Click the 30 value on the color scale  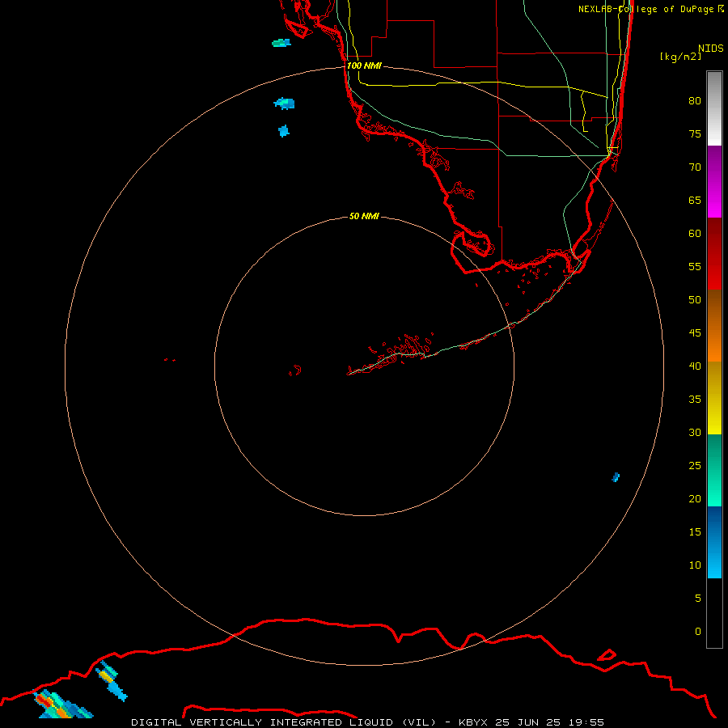(x=695, y=432)
